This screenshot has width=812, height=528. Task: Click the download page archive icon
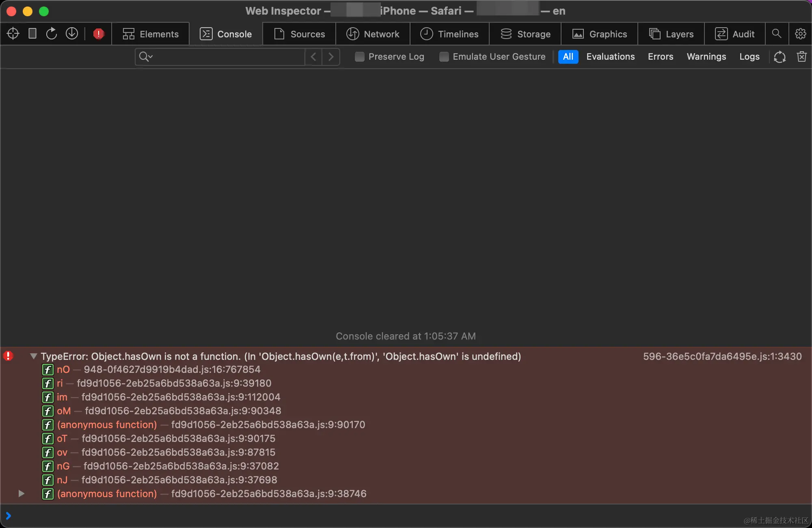[72, 34]
